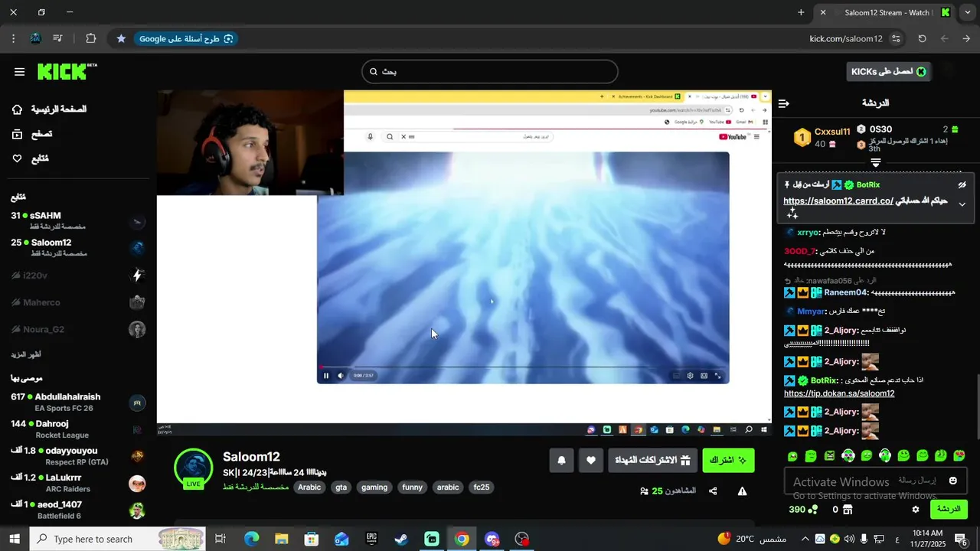
Task: Share the stream icon
Action: coord(713,491)
